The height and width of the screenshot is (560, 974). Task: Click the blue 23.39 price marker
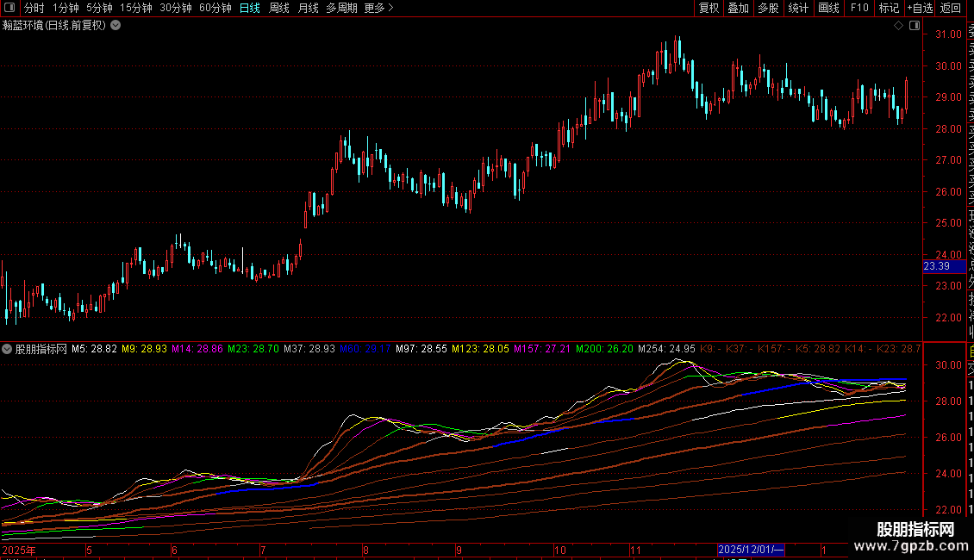[x=944, y=266]
